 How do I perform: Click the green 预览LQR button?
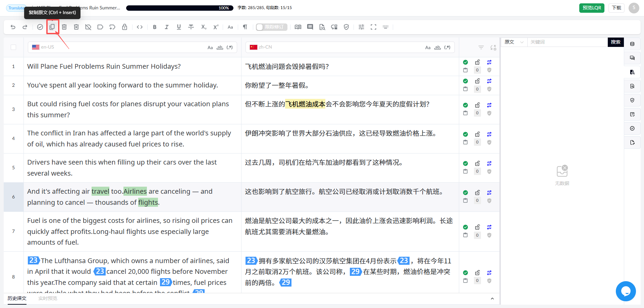(x=592, y=8)
